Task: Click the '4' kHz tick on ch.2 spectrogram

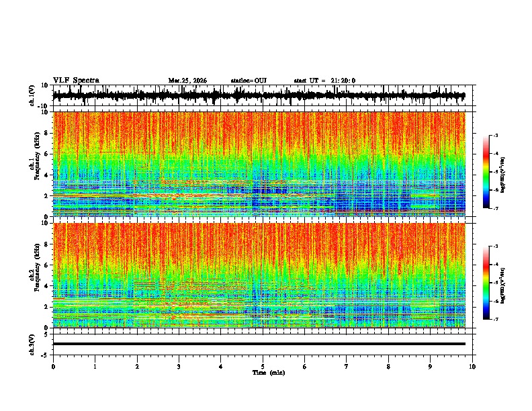Action: (47, 286)
